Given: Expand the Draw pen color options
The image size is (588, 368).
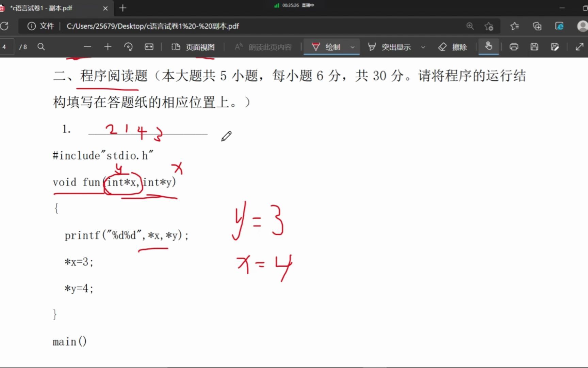Looking at the screenshot, I should pos(353,47).
